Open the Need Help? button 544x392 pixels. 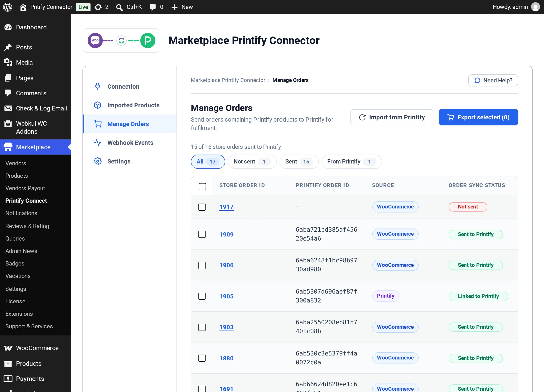pyautogui.click(x=493, y=80)
